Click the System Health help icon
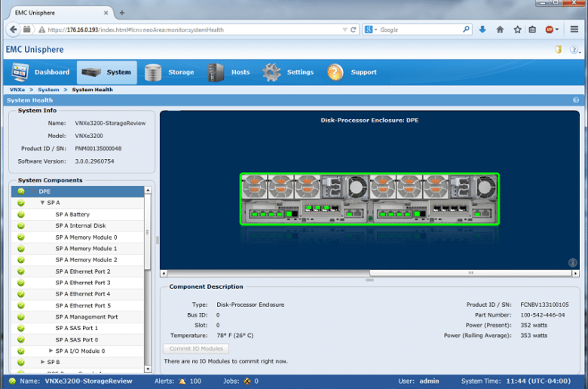 (x=576, y=100)
